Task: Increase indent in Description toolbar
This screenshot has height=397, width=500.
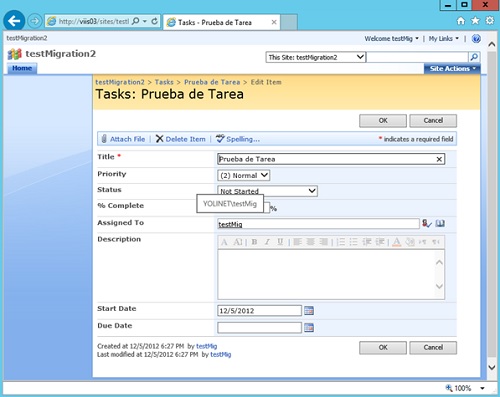Action: (x=380, y=242)
